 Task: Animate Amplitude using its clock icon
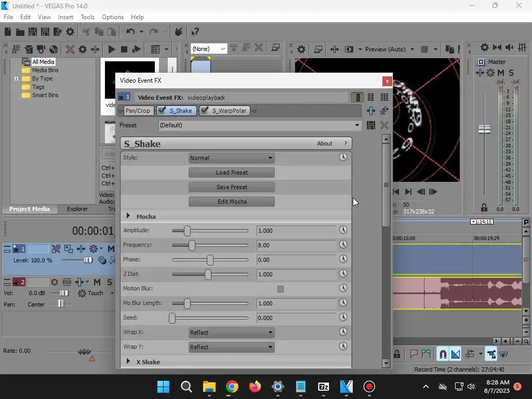tap(343, 230)
